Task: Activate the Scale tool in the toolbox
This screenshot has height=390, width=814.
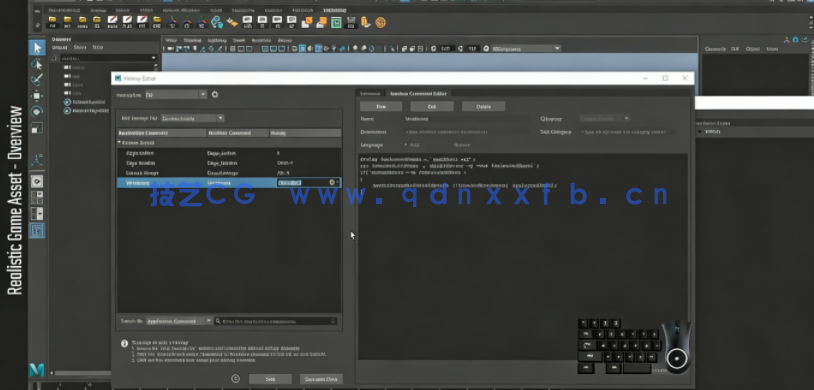Action: [37, 127]
